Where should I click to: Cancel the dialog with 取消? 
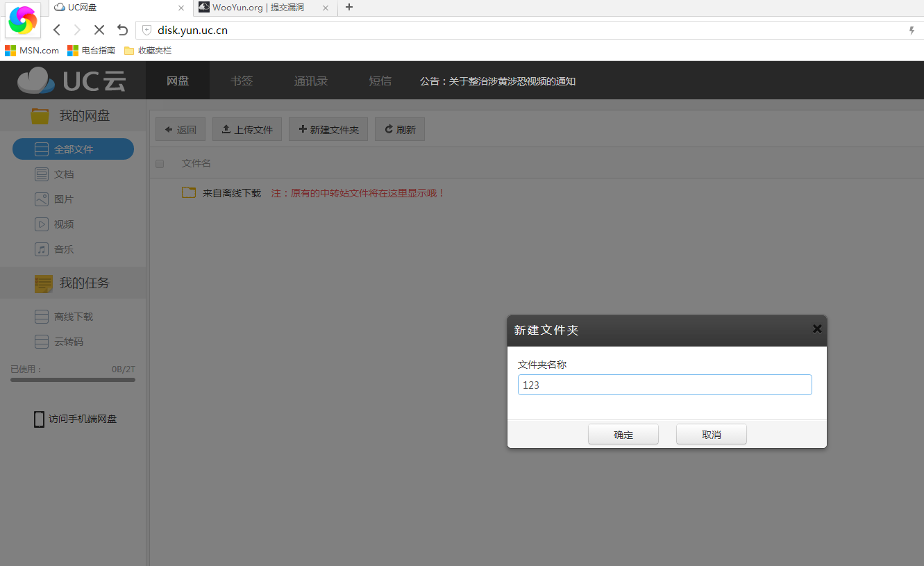tap(712, 434)
